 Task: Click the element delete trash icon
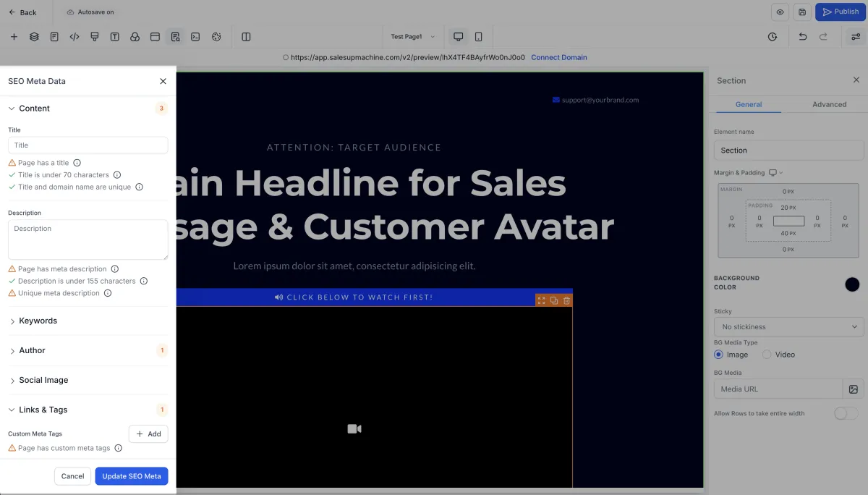click(566, 300)
